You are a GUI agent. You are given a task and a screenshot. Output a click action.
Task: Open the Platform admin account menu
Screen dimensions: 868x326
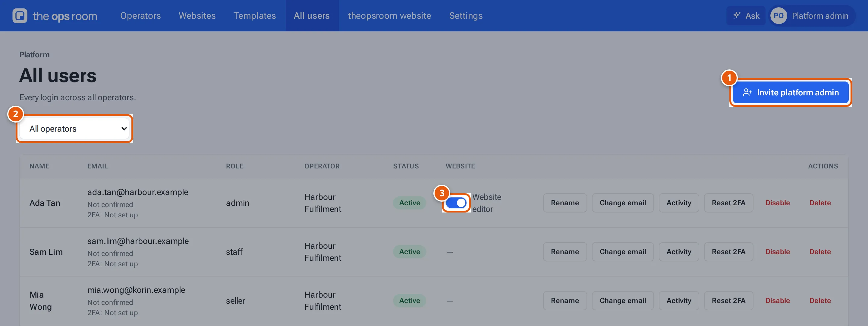[812, 15]
